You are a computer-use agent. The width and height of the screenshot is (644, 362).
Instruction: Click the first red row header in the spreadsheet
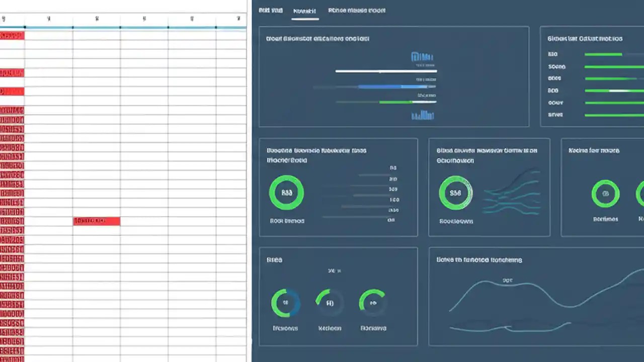11,35
